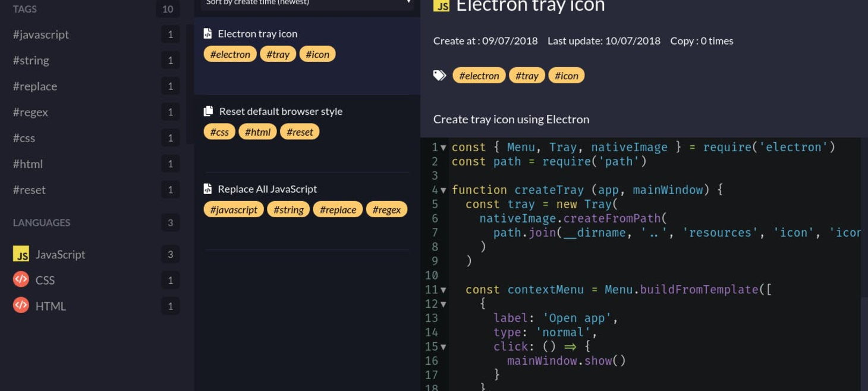The height and width of the screenshot is (391, 868).
Task: Click description 'Create tray icon using Electron'
Action: [511, 119]
